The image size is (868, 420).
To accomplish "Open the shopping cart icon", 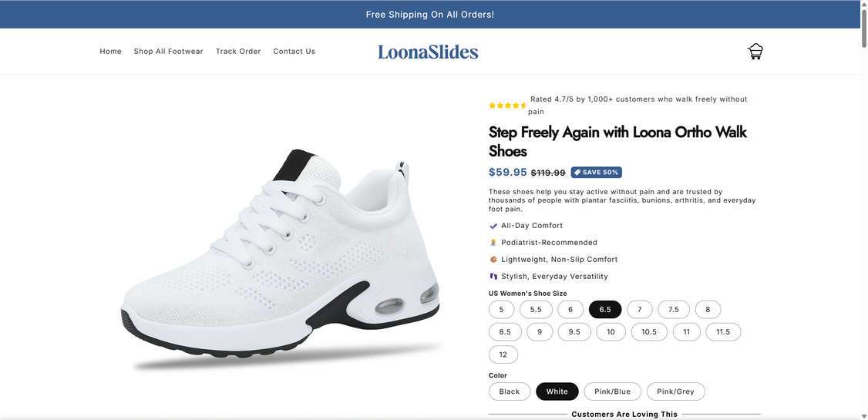I will pyautogui.click(x=755, y=52).
